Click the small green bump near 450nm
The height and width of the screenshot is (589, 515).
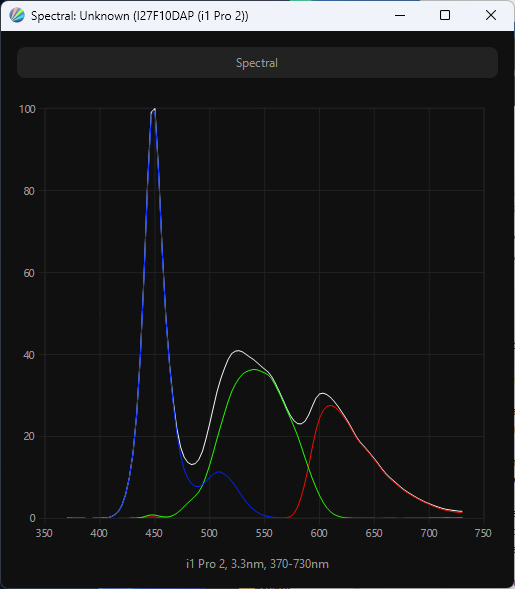click(153, 515)
